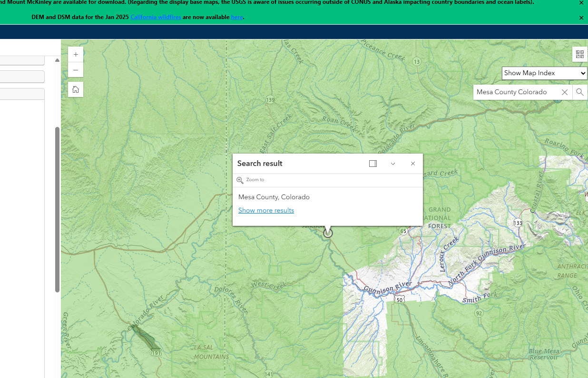Click the left panel vertical scrollbar
This screenshot has width=588, height=378.
click(57, 209)
